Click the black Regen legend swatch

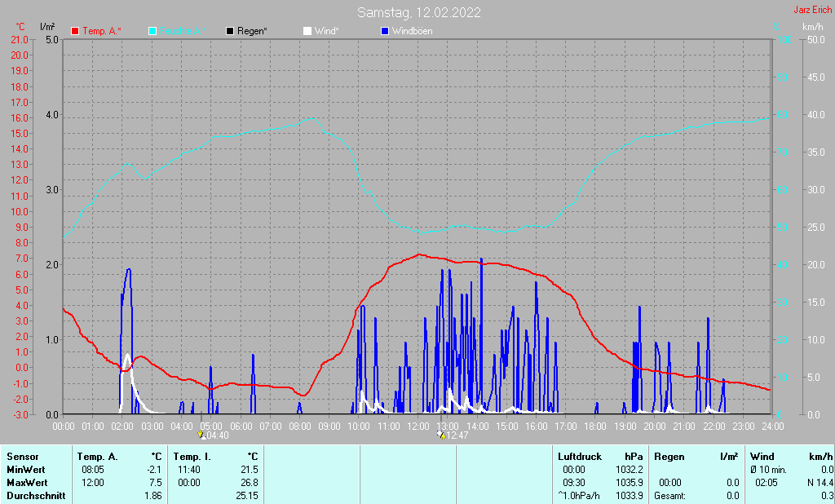pos(230,32)
